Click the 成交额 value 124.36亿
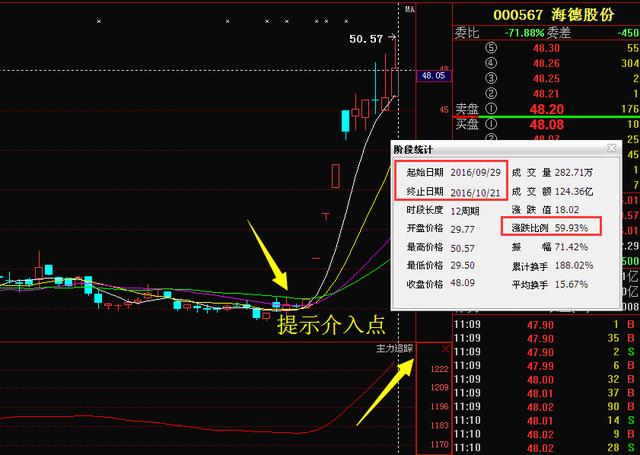This screenshot has height=455, width=640. pos(573,191)
